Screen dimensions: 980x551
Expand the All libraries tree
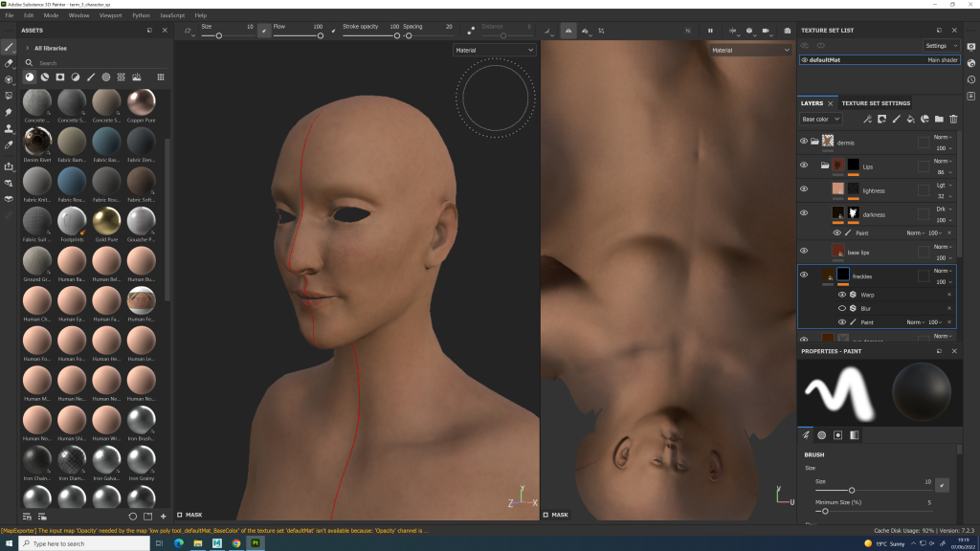coord(28,48)
